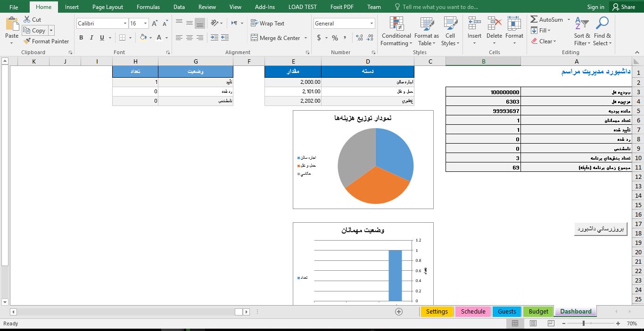
Task: Toggle Align Right text alignment
Action: [x=200, y=38]
